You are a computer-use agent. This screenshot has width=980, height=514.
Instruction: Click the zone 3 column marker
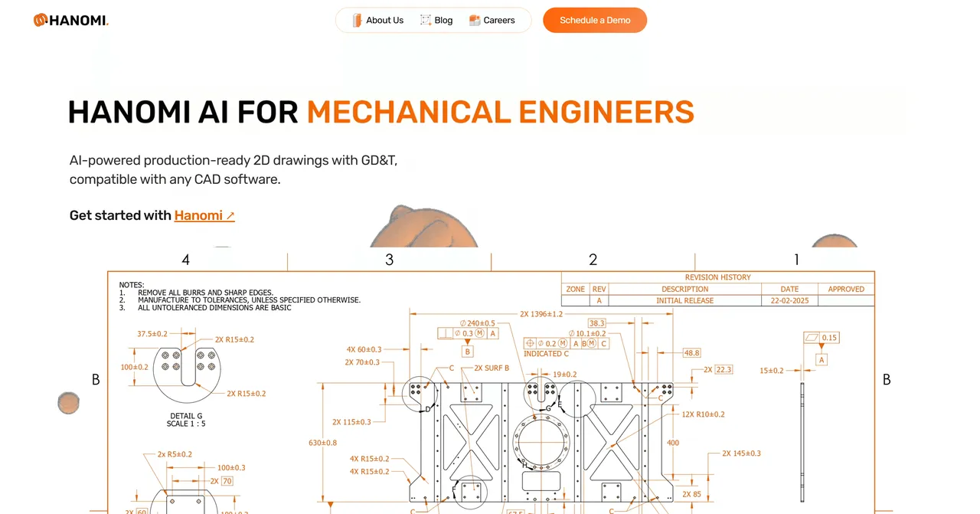click(389, 260)
